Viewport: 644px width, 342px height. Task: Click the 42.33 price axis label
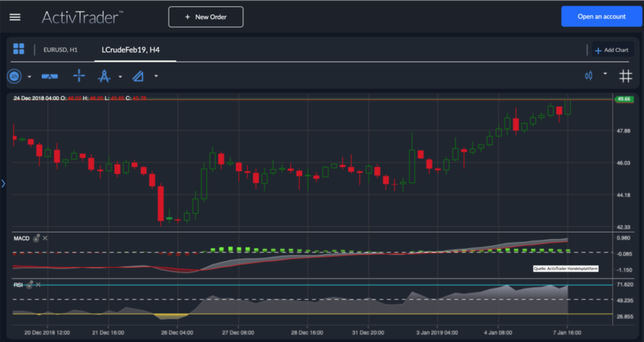point(623,227)
